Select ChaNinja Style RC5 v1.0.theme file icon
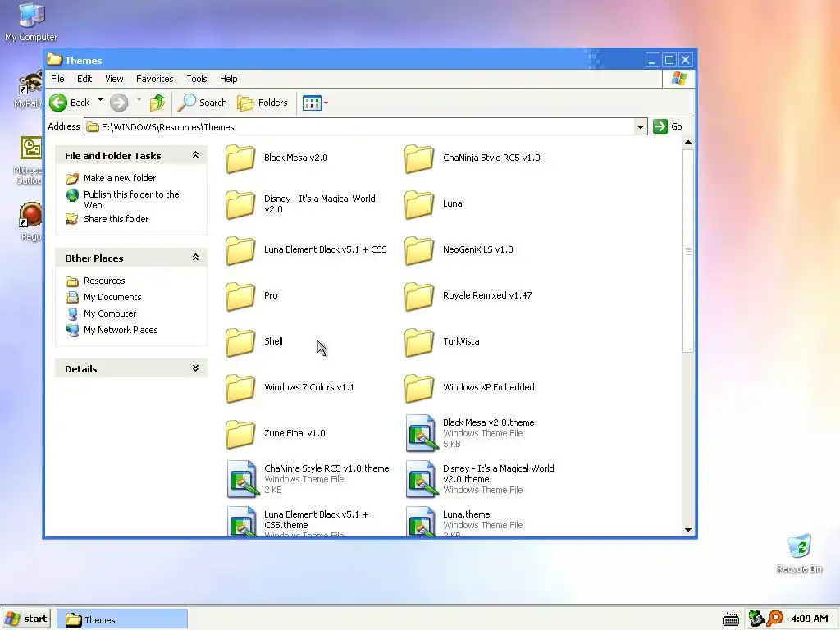 coord(242,479)
